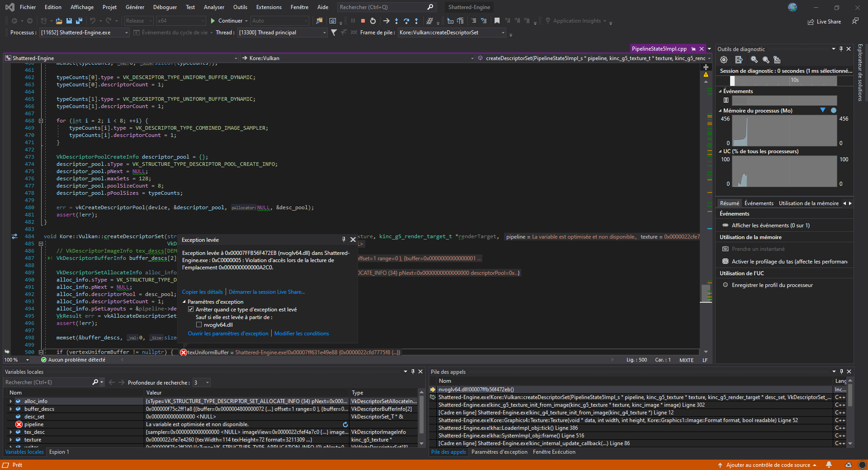Step Out of the current function
Screen dimensions: 868x470
coord(416,21)
